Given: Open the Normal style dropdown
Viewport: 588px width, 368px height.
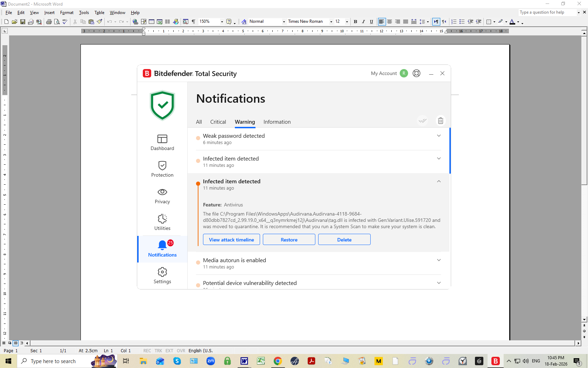Looking at the screenshot, I should click(284, 22).
